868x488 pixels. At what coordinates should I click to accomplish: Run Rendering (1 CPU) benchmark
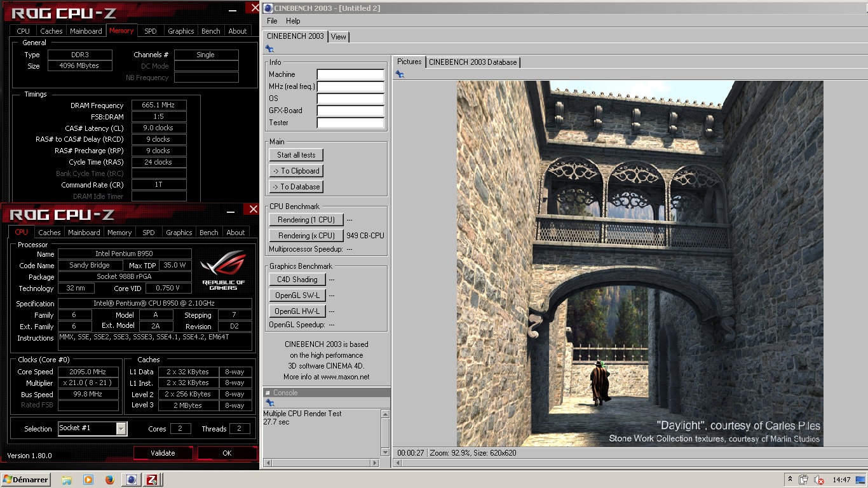point(306,220)
